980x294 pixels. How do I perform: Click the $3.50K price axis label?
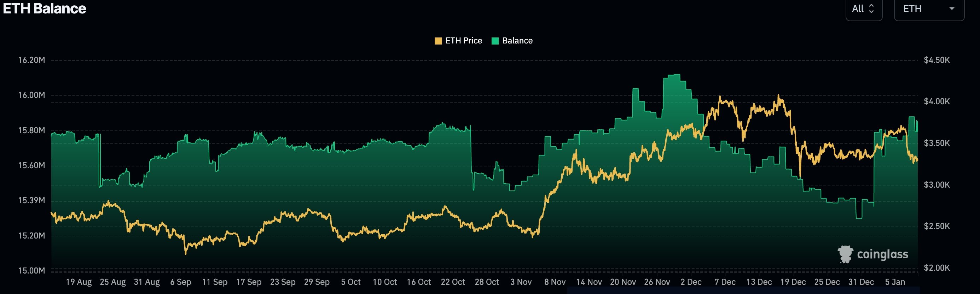(936, 143)
